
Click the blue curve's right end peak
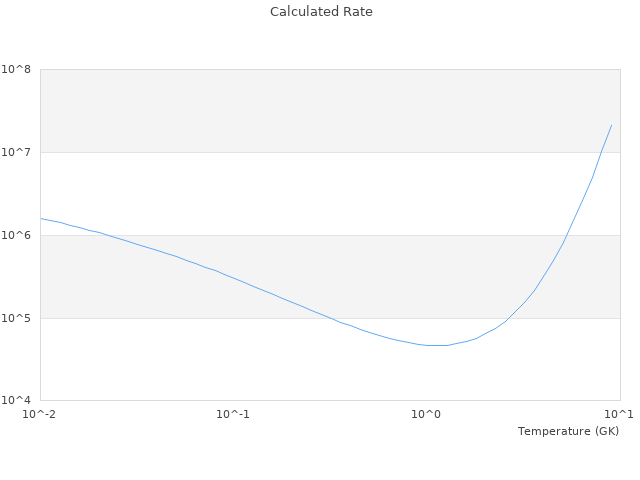tap(611, 125)
